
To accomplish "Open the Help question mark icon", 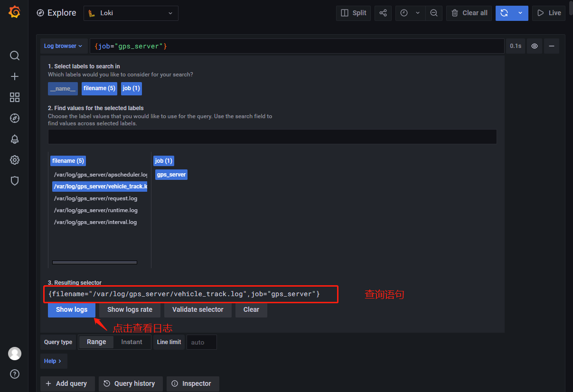I will click(15, 374).
